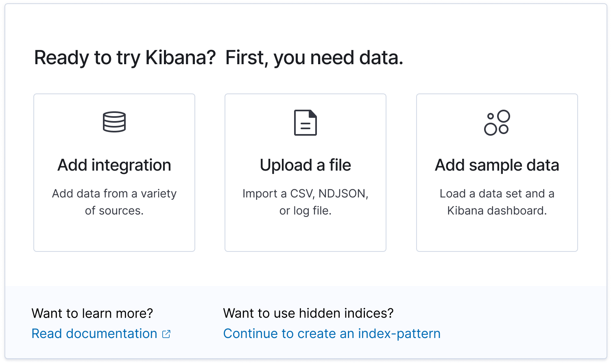The height and width of the screenshot is (364, 611).
Task: Click the "First, you need data." heading text
Action: pyautogui.click(x=314, y=58)
